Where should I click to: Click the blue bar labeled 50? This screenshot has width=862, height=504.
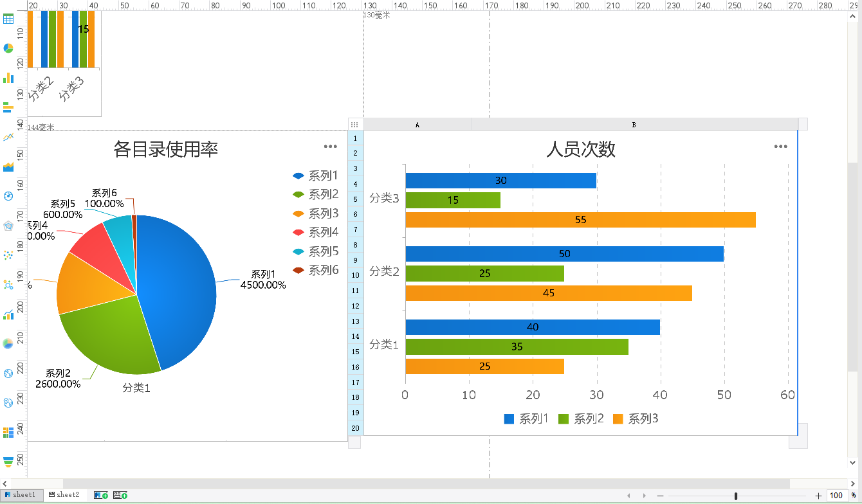(564, 254)
